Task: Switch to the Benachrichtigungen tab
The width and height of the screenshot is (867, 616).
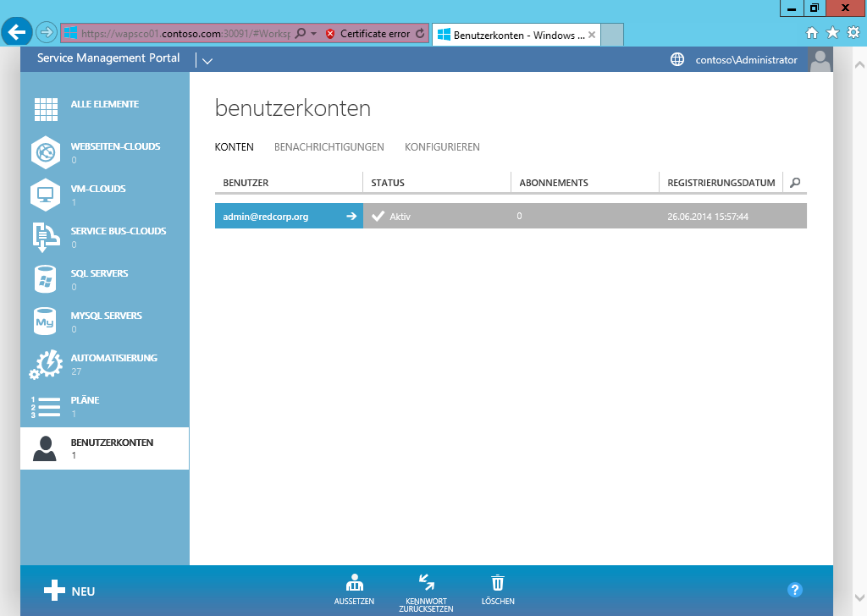Action: click(x=329, y=147)
